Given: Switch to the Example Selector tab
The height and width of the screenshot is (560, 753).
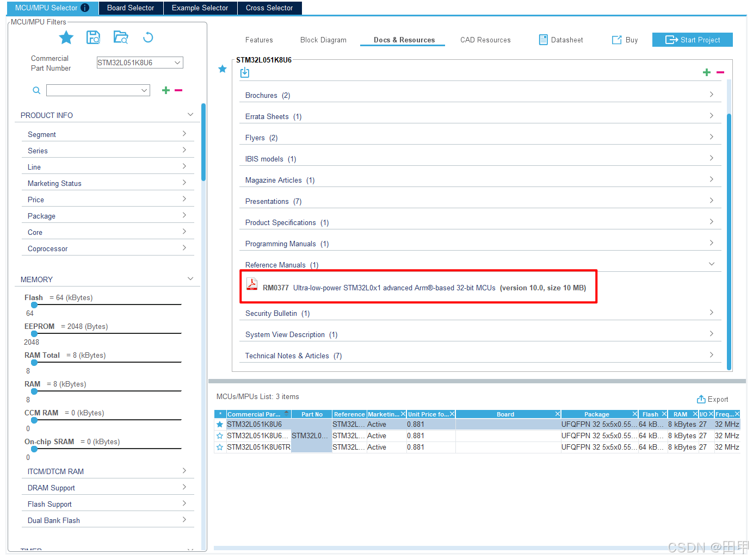Looking at the screenshot, I should click(x=200, y=8).
